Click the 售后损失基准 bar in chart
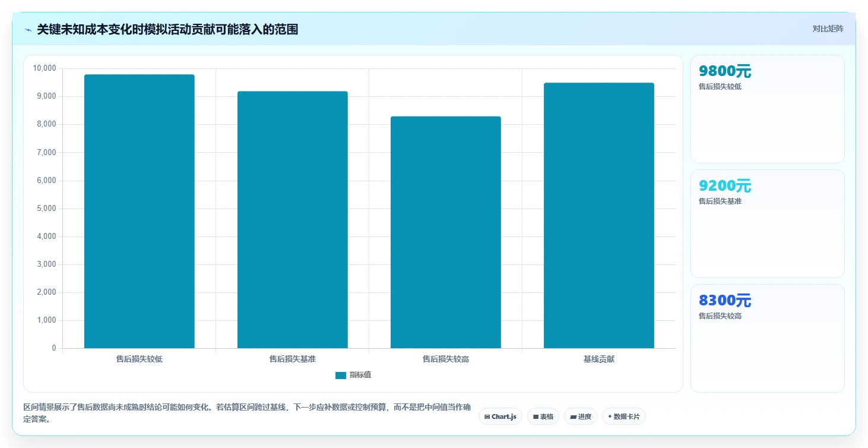868x448 pixels. pyautogui.click(x=293, y=220)
